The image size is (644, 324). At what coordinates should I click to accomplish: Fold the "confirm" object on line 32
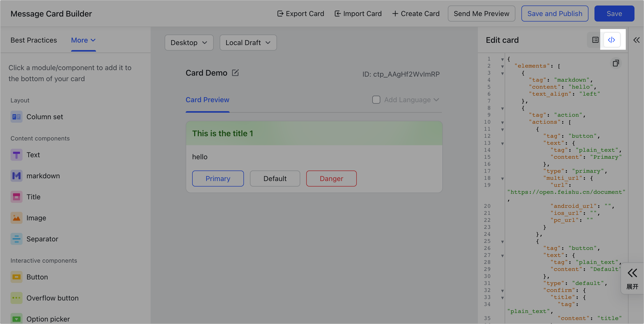[x=502, y=291]
